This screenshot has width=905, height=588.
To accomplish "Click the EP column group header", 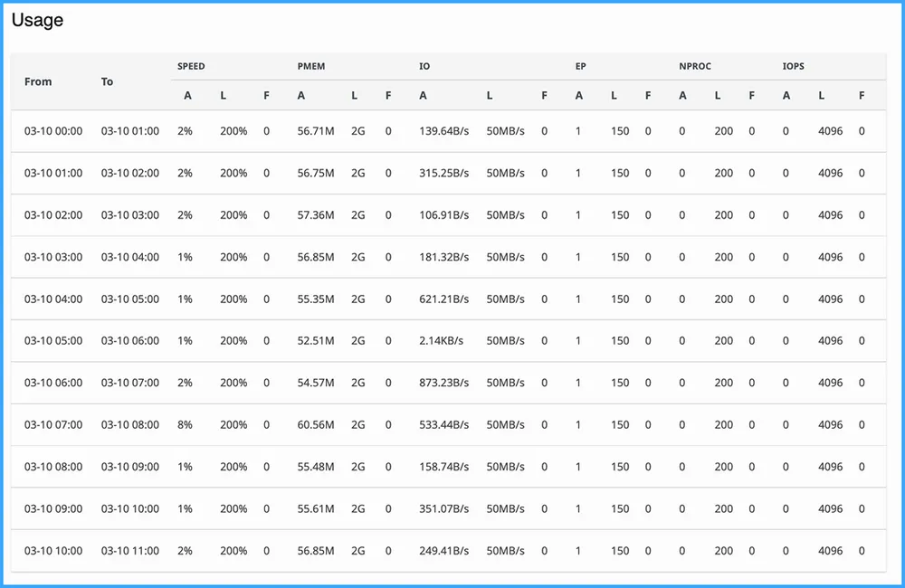I will 580,66.
